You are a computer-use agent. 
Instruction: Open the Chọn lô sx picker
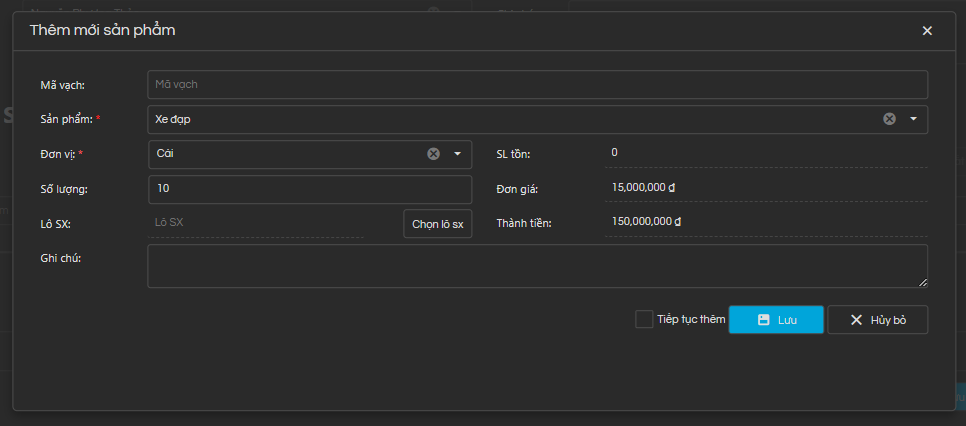437,224
